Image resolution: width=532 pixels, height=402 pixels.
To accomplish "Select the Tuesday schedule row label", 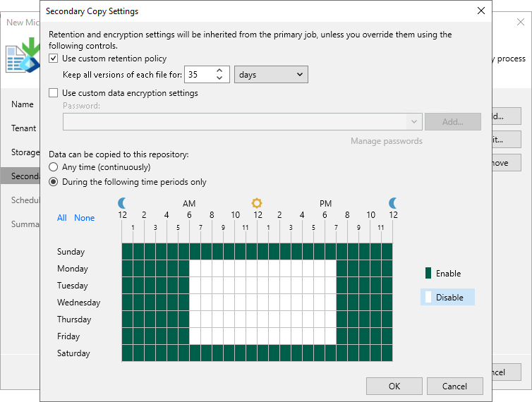I will click(73, 286).
